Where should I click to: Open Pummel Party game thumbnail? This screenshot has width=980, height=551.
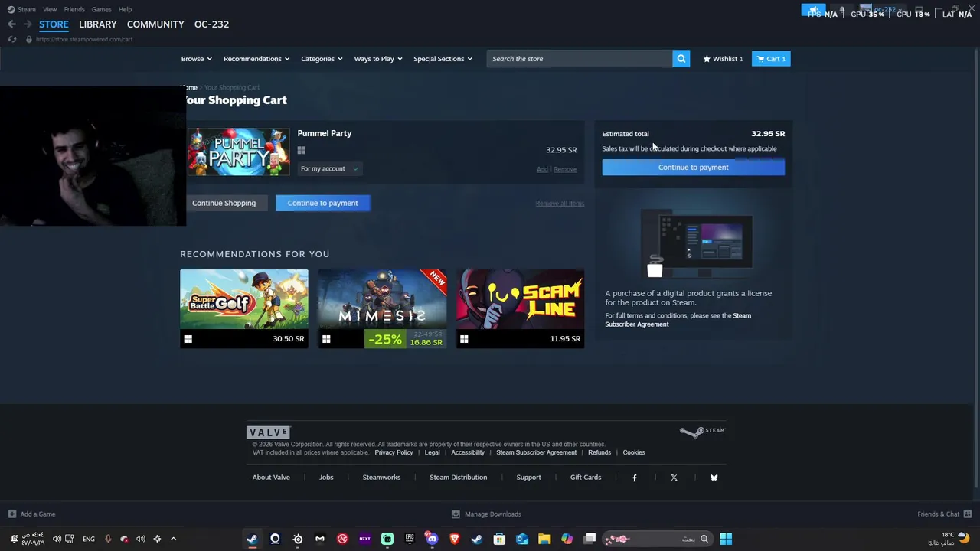239,152
